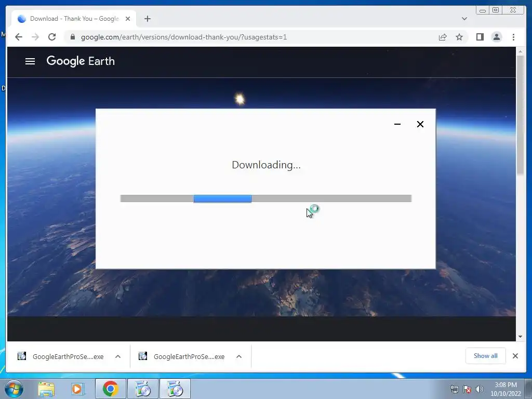532x399 pixels.
Task: Click the taskbar clock 3:08 PM
Action: (506, 389)
